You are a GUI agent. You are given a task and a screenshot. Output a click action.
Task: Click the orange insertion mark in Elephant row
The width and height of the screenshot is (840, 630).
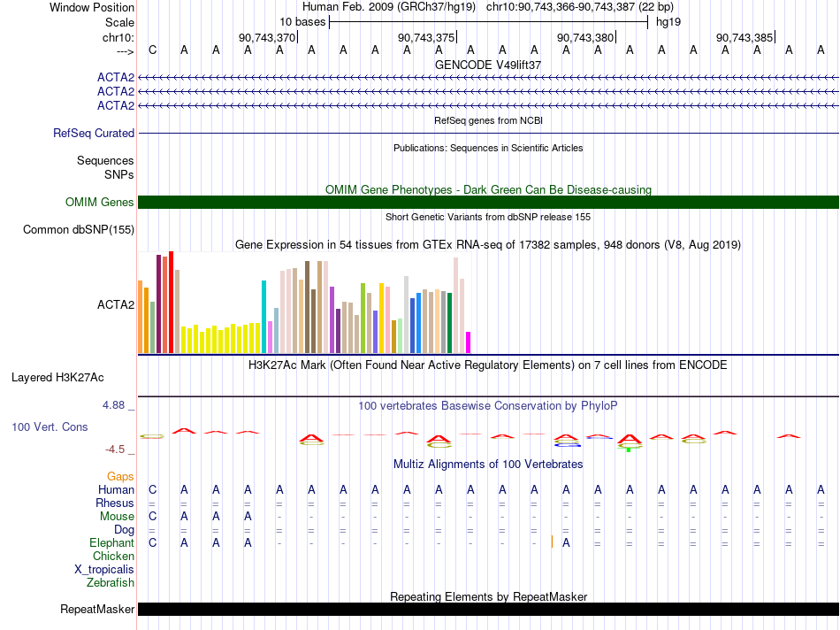tap(552, 542)
